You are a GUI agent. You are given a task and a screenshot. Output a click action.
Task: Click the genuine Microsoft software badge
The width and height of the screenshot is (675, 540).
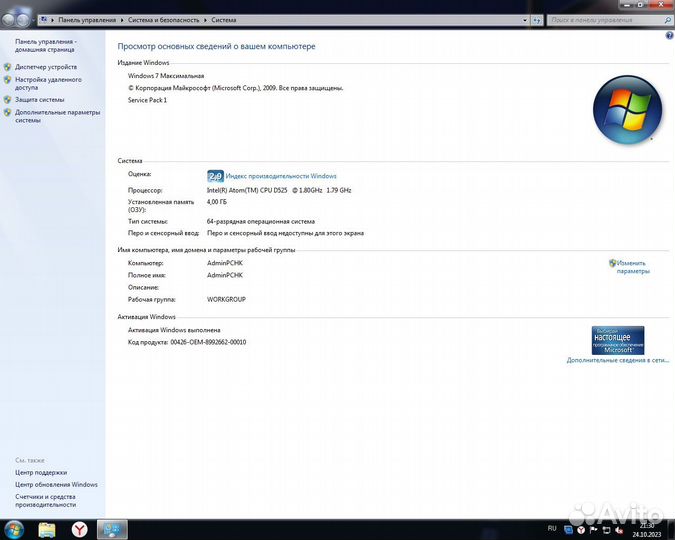618,340
